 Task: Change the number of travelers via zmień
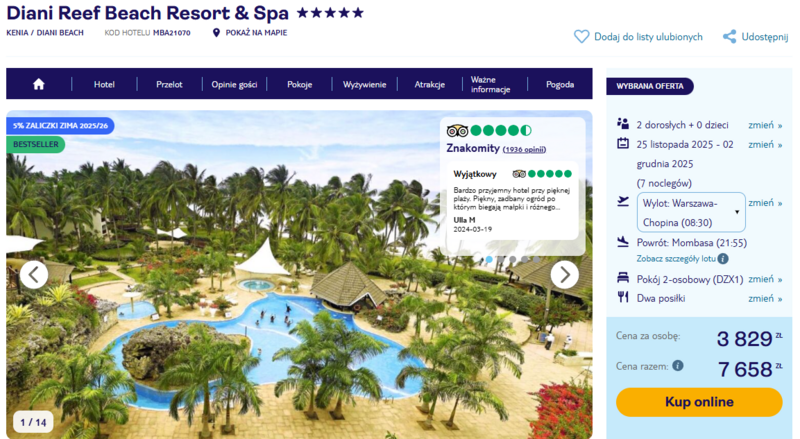coord(765,125)
